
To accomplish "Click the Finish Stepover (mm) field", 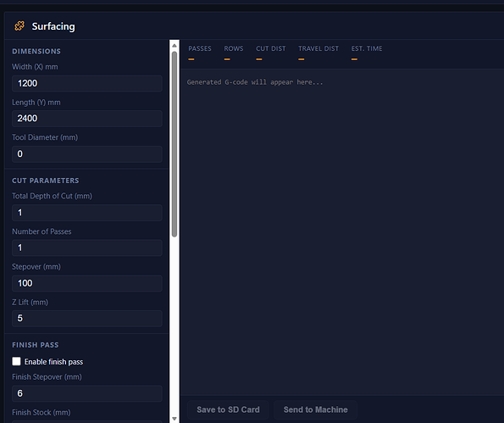I will 87,393.
